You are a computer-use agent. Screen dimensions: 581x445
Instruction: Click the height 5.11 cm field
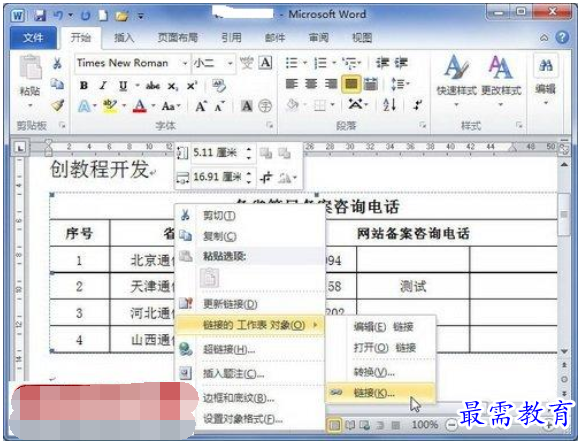[218, 152]
